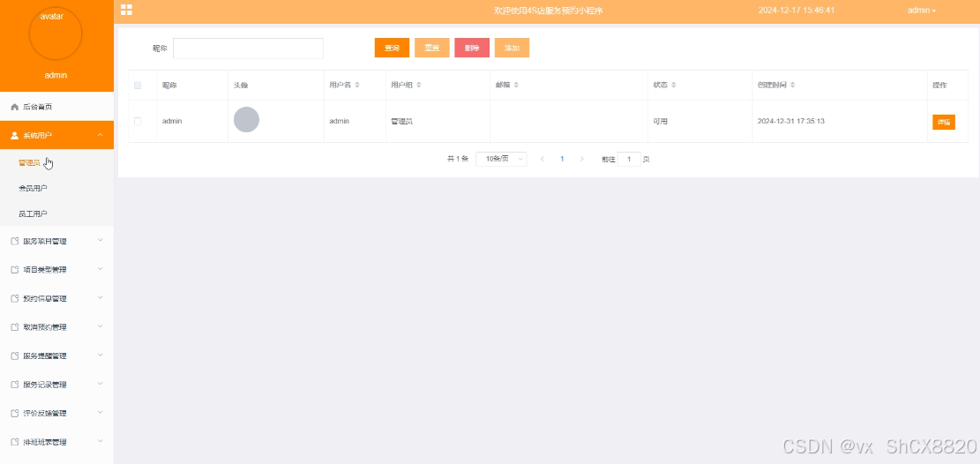
Task: Expand the 服务记录管理 menu chevron
Action: pyautogui.click(x=100, y=384)
